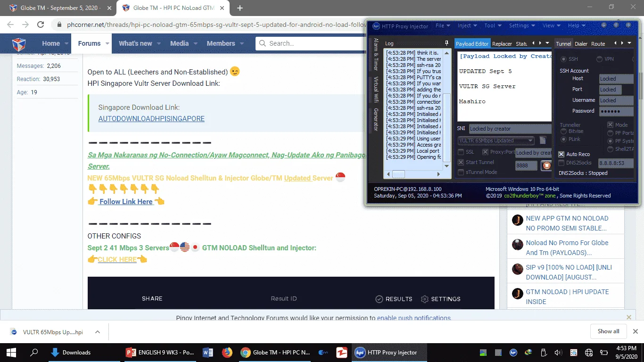Open the File menu dropdown
The height and width of the screenshot is (362, 644).
(443, 26)
